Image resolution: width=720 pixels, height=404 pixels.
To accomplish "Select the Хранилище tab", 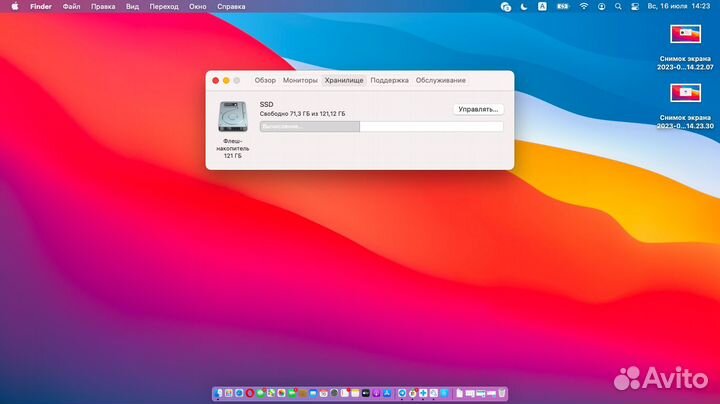I will click(344, 80).
